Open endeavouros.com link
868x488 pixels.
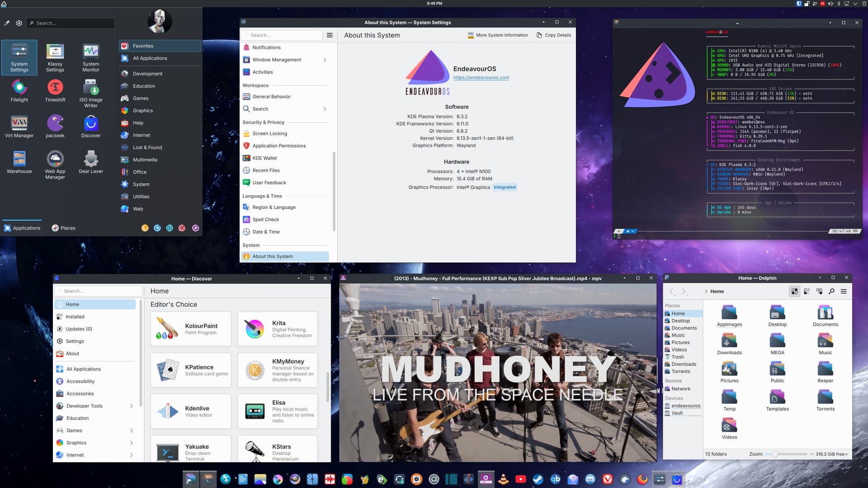[x=481, y=78]
